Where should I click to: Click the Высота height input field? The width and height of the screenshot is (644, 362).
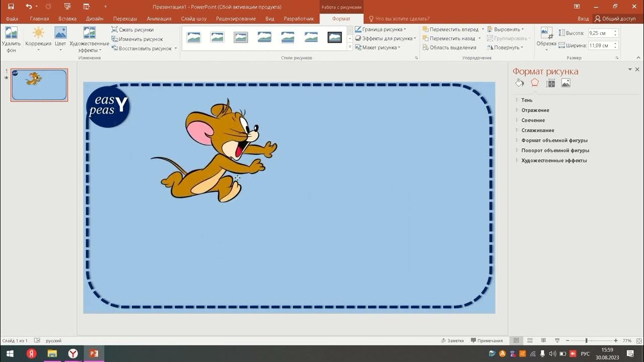600,33
